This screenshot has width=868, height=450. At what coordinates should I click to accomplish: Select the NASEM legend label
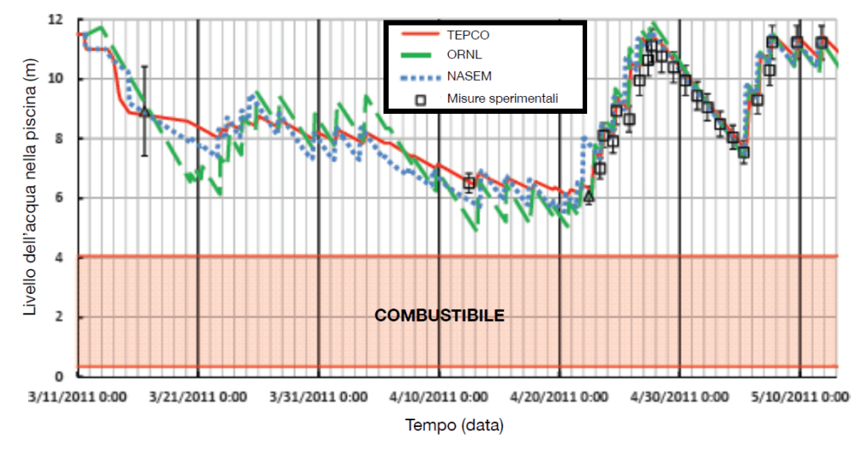[469, 76]
